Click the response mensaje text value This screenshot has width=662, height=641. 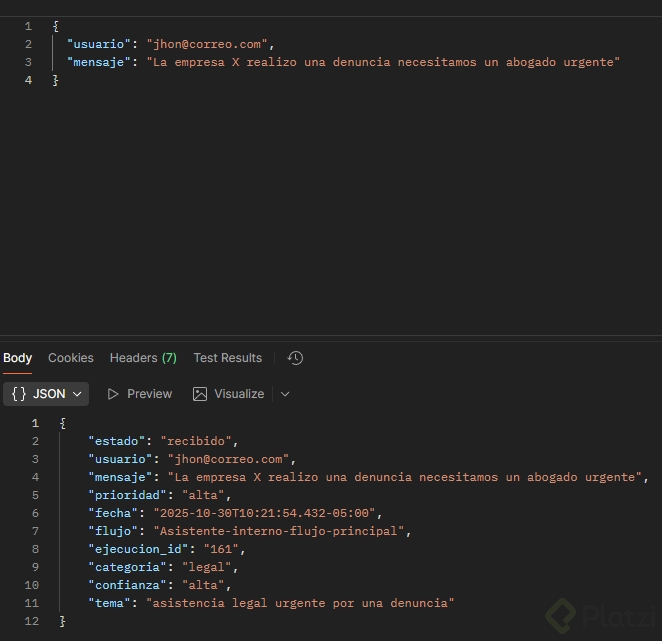tap(404, 478)
